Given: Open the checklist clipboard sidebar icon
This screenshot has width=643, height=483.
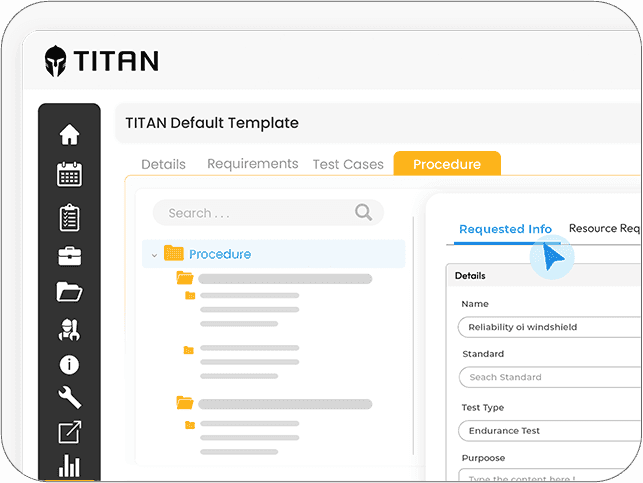Looking at the screenshot, I should (69, 217).
